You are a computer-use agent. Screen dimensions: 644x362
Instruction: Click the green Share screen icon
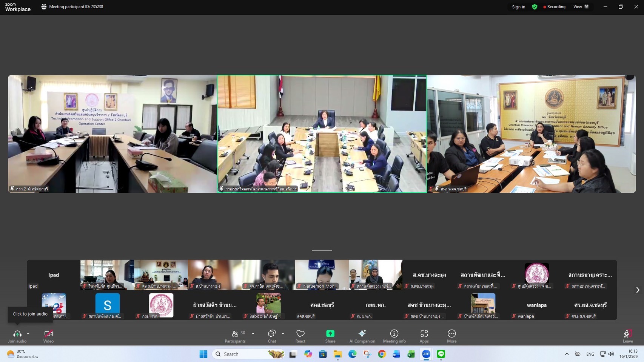tap(330, 334)
